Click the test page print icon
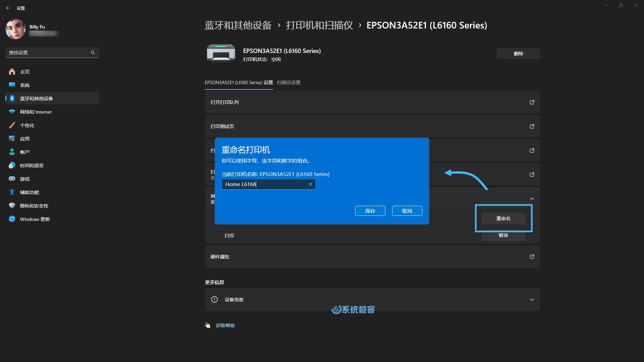Image resolution: width=644 pixels, height=362 pixels. coord(532,126)
